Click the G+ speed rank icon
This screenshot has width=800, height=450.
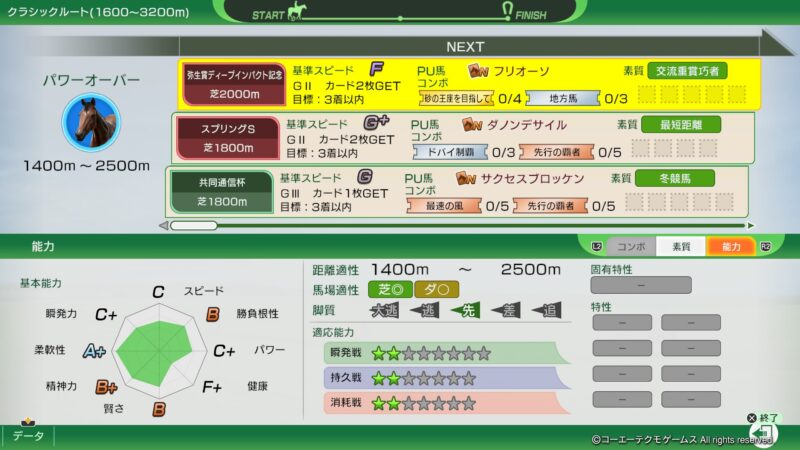376,122
